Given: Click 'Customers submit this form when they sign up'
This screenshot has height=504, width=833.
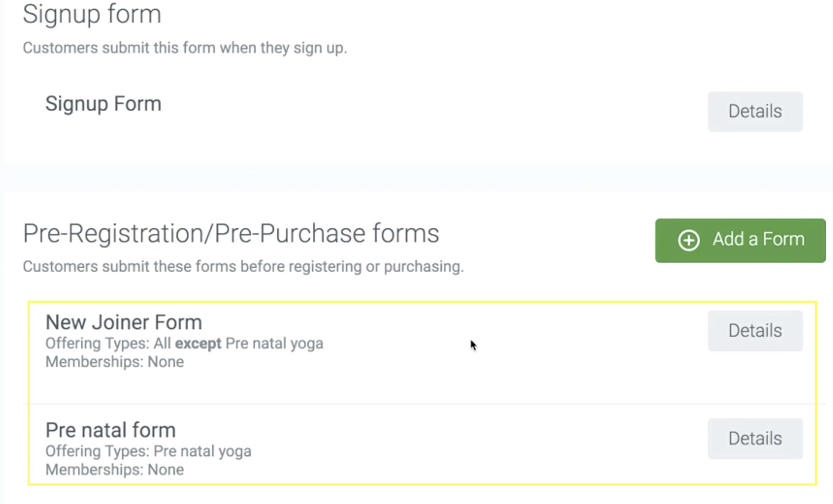Looking at the screenshot, I should (185, 48).
